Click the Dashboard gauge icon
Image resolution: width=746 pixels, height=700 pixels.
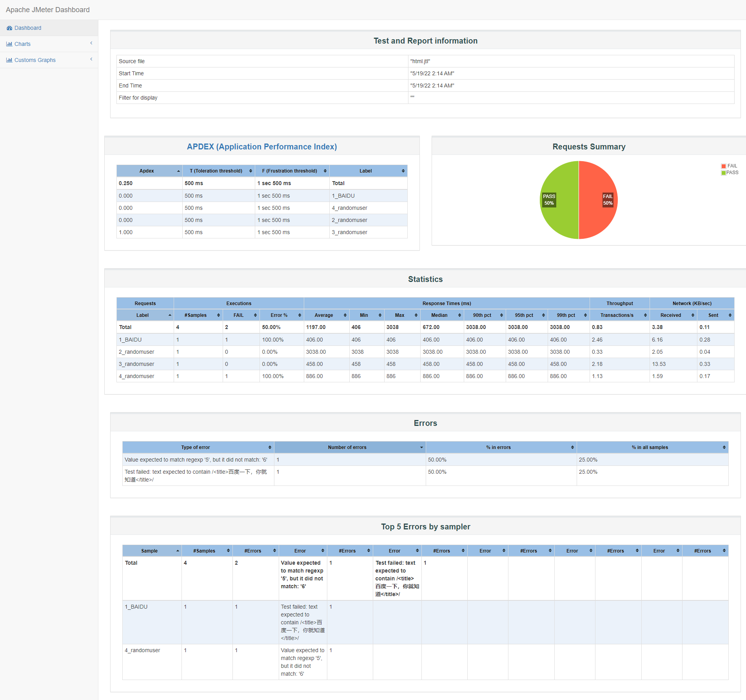coord(9,28)
